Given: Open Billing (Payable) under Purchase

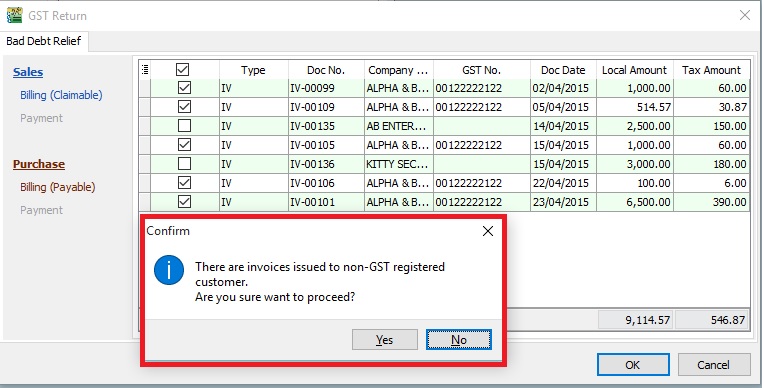Looking at the screenshot, I should pyautogui.click(x=57, y=187).
